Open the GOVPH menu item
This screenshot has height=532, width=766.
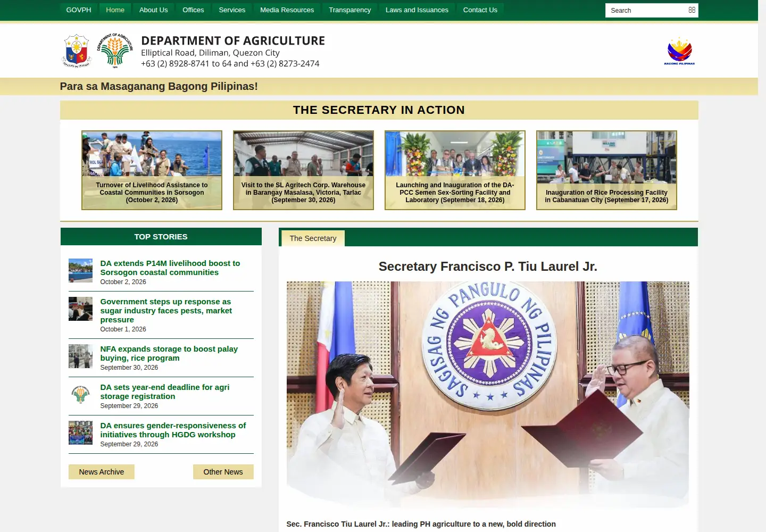point(79,10)
